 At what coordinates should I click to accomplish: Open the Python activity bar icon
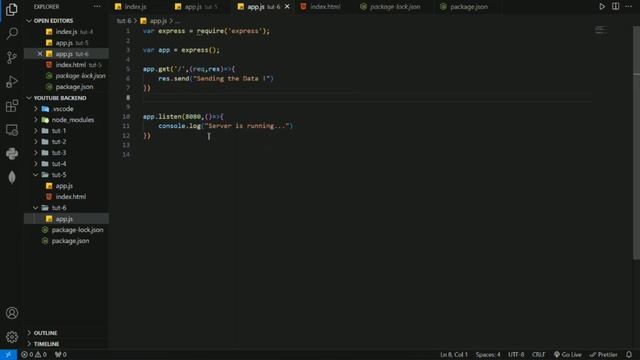point(12,153)
